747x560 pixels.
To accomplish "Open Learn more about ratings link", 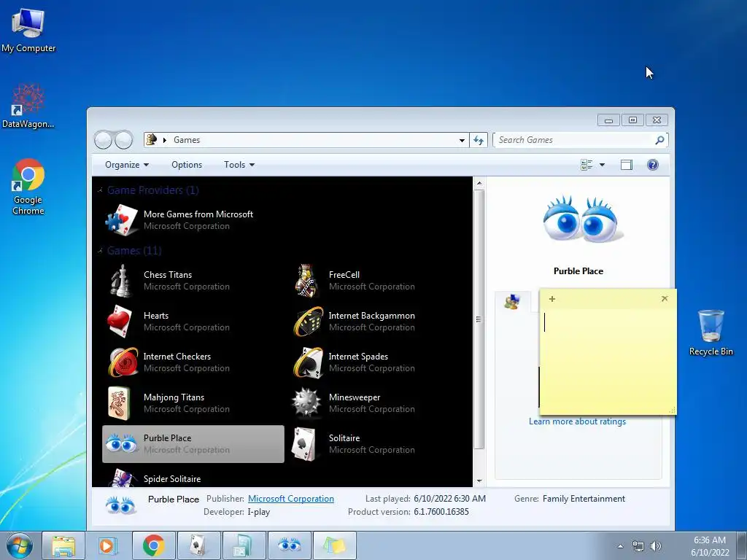I will pyautogui.click(x=578, y=421).
